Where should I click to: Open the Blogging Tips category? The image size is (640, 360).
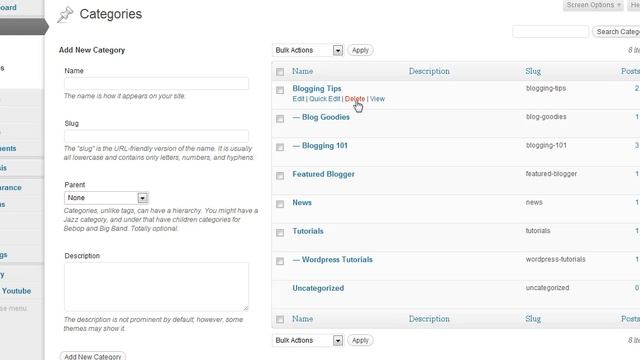317,89
